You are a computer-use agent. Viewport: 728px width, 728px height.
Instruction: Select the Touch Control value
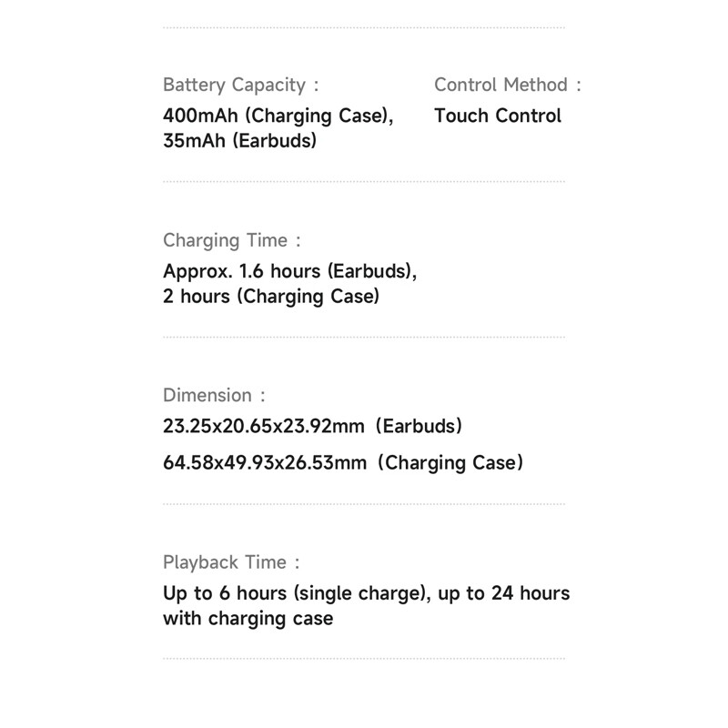click(498, 116)
